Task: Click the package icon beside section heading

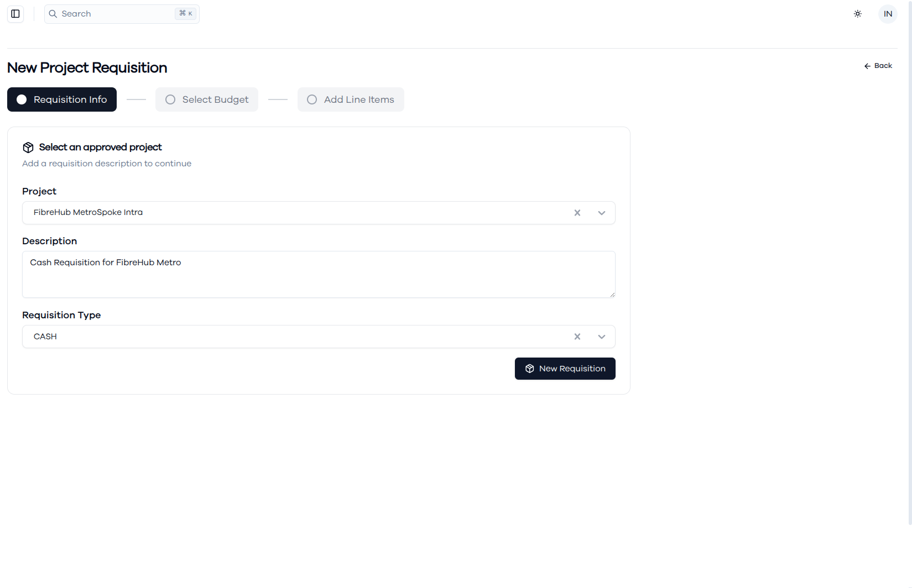Action: pos(28,148)
